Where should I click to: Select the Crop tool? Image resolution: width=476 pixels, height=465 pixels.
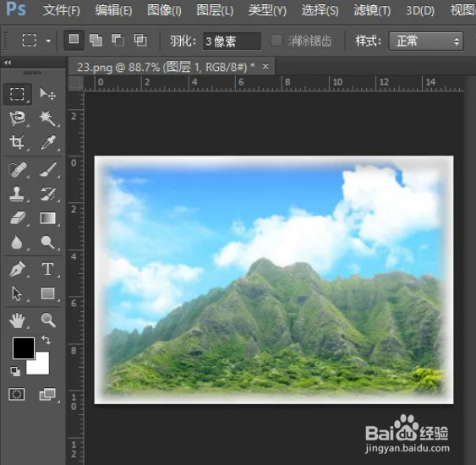[x=17, y=142]
